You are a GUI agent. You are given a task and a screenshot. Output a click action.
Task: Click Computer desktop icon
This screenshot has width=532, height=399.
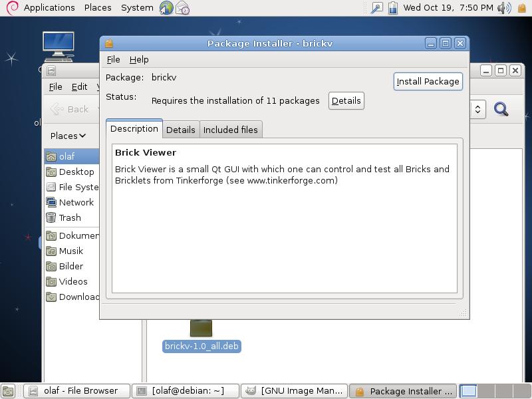coord(59,47)
